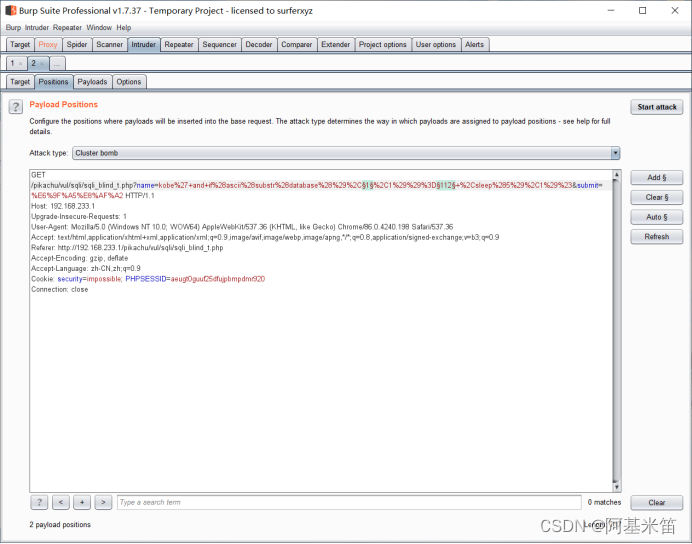The image size is (692, 544).
Task: Click the Refresh button
Action: [657, 236]
